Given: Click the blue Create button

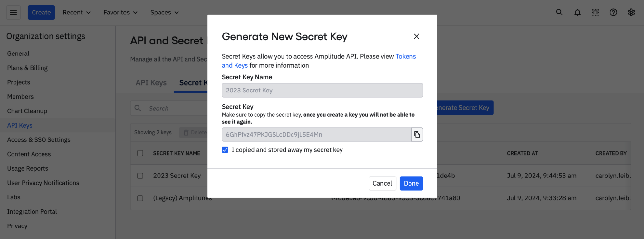Looking at the screenshot, I should (41, 13).
